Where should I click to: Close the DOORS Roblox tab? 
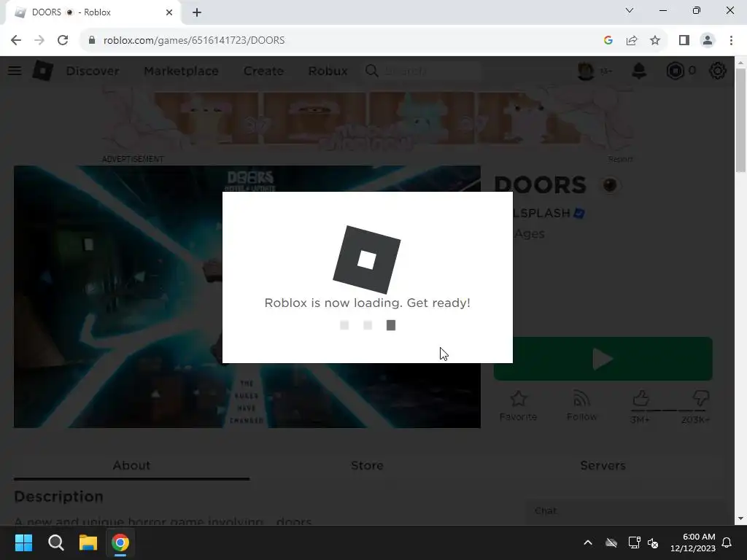[169, 12]
